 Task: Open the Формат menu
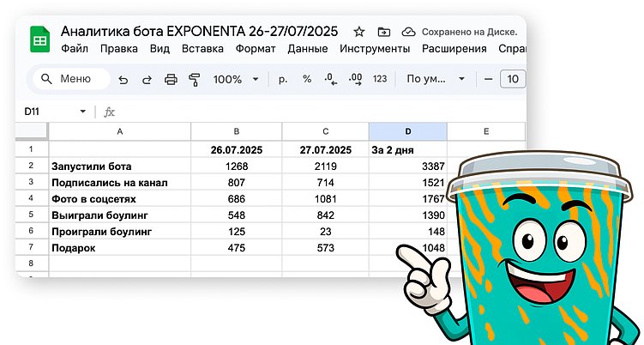pos(256,49)
